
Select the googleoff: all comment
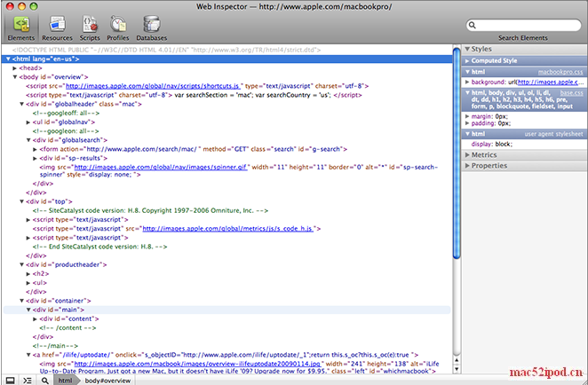point(66,113)
